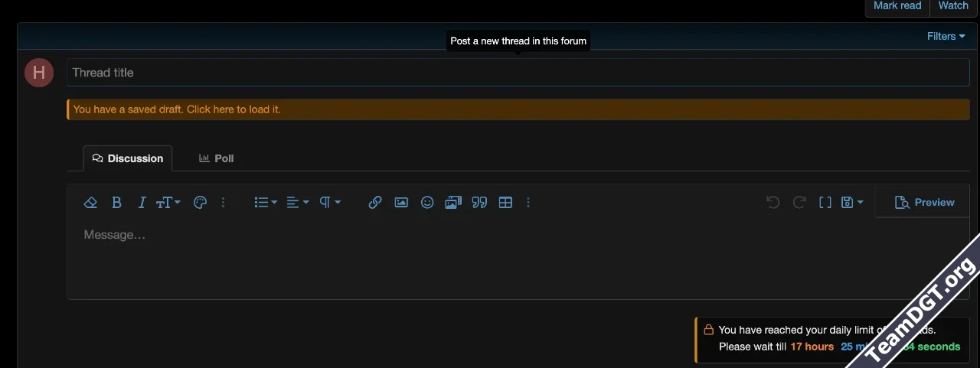Open the font size dropdown
980x368 pixels.
tap(168, 203)
